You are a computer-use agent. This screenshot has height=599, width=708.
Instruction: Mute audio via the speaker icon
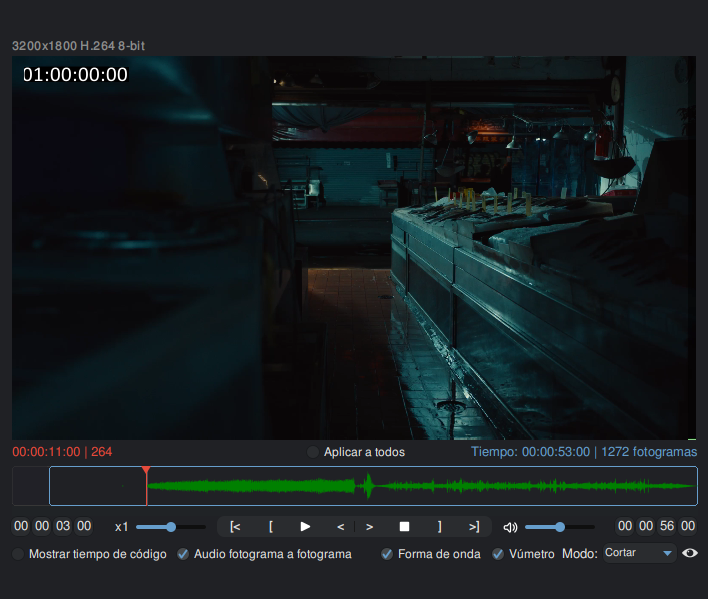[x=510, y=527]
